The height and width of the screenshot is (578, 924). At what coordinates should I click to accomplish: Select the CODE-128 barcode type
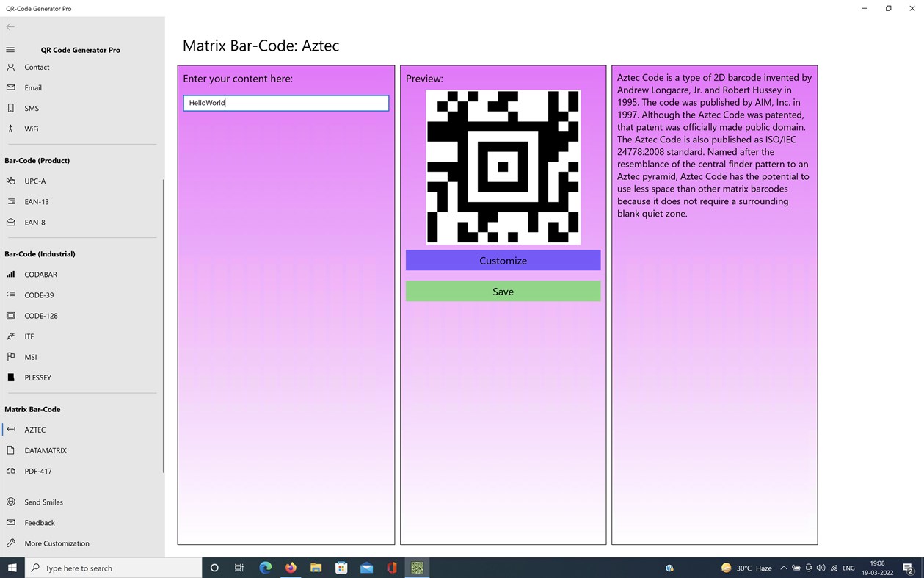pos(41,315)
